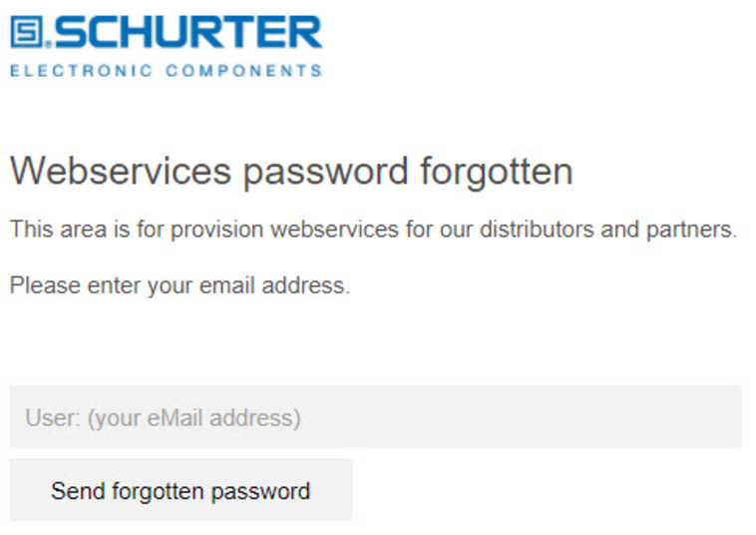Click the word 'webservices' in the description paragraph
Screen dimensions: 756x535
[x=334, y=230]
